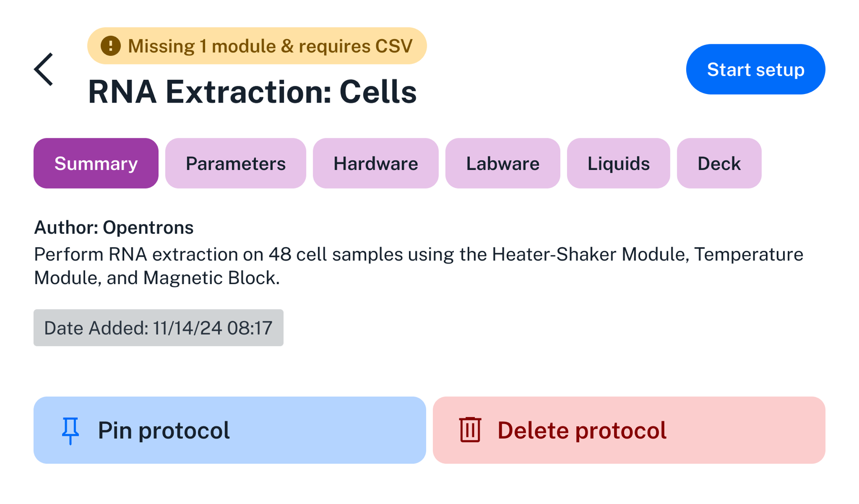Viewport: 859px width, 504px height.
Task: Click the trash icon on Delete protocol
Action: click(x=470, y=430)
